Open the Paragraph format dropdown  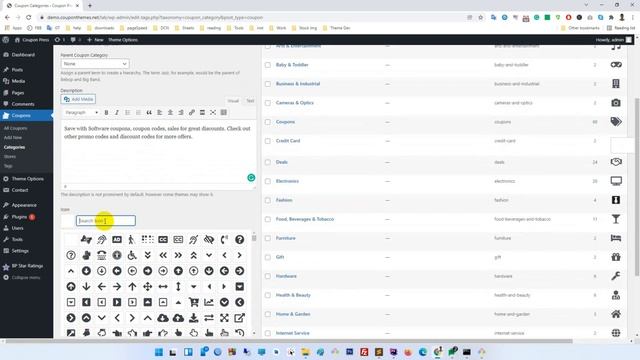(x=81, y=112)
